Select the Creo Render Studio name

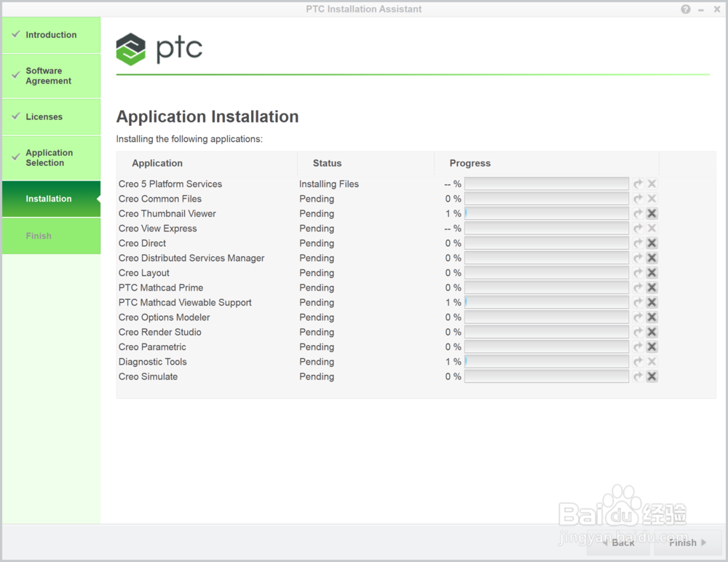(x=159, y=332)
